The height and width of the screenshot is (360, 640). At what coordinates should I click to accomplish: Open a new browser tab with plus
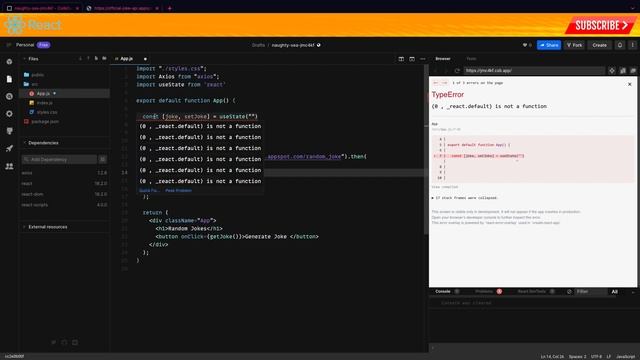pos(169,8)
